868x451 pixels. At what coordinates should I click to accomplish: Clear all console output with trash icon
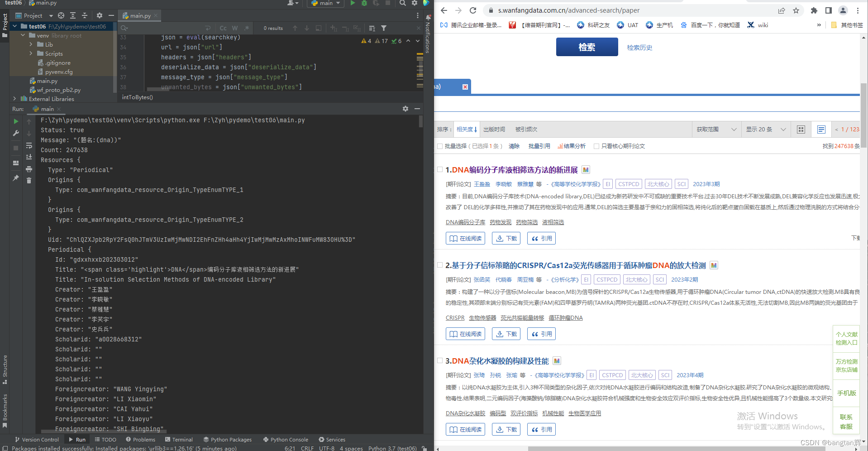click(29, 181)
